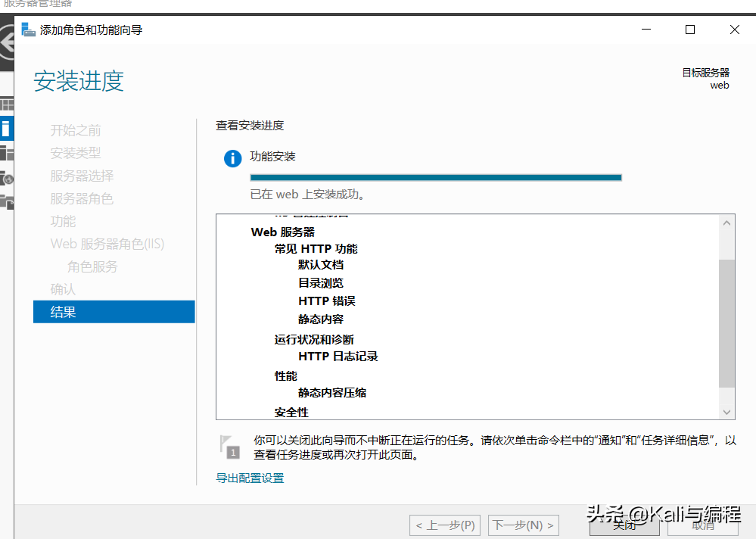Click the 查看安装进度 heading
This screenshot has height=539, width=756.
pyautogui.click(x=250, y=126)
